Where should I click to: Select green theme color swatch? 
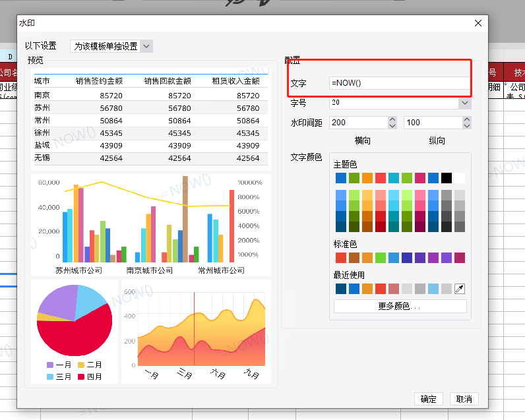tap(354, 178)
